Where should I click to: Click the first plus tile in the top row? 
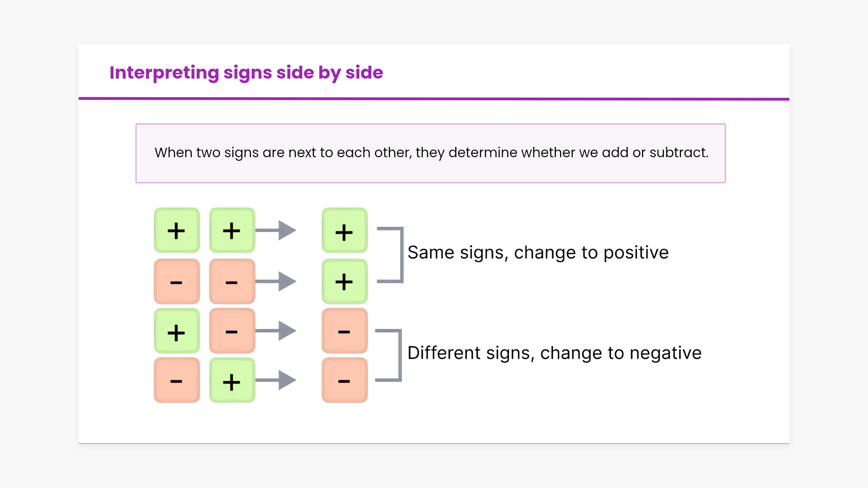point(177,230)
